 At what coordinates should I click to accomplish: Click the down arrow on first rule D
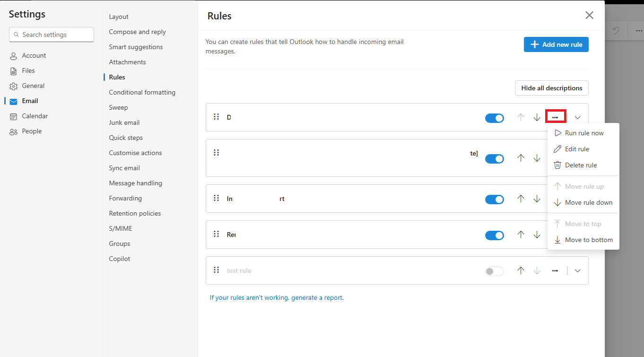pyautogui.click(x=537, y=117)
